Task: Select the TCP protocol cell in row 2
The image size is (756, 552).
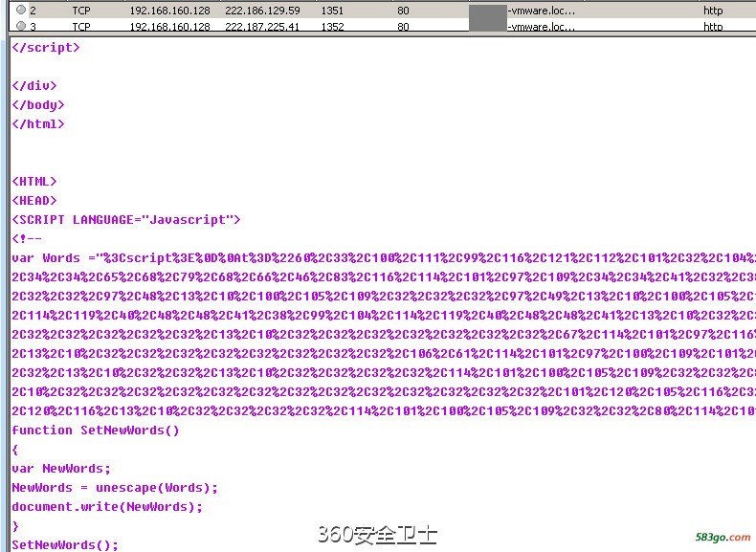Action: 81,11
